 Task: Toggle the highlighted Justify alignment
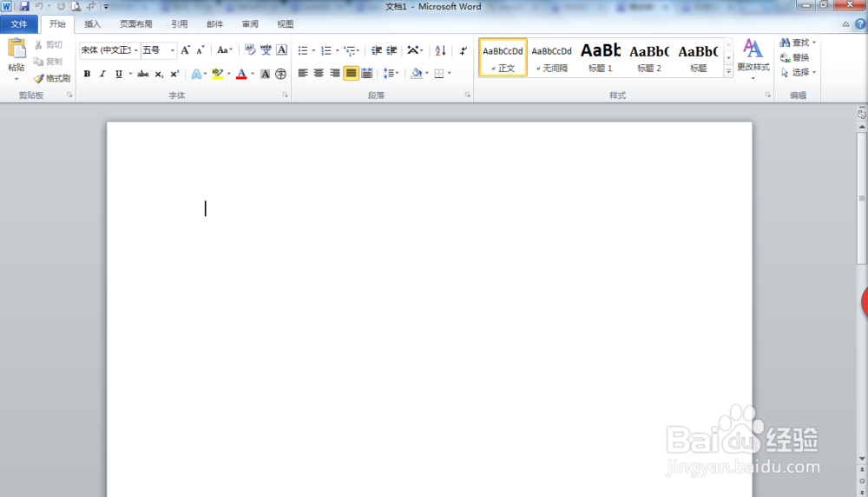[351, 73]
